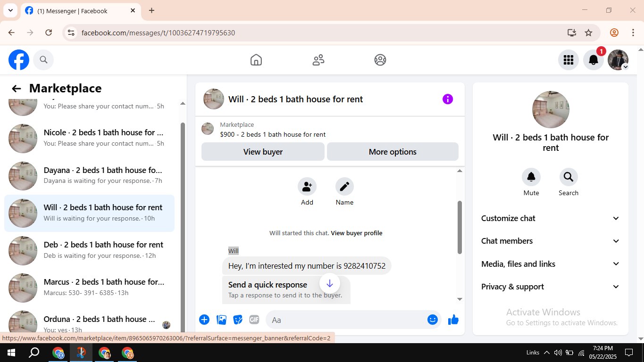Open more actions plus icon in composer
The image size is (644, 362).
pos(204,320)
